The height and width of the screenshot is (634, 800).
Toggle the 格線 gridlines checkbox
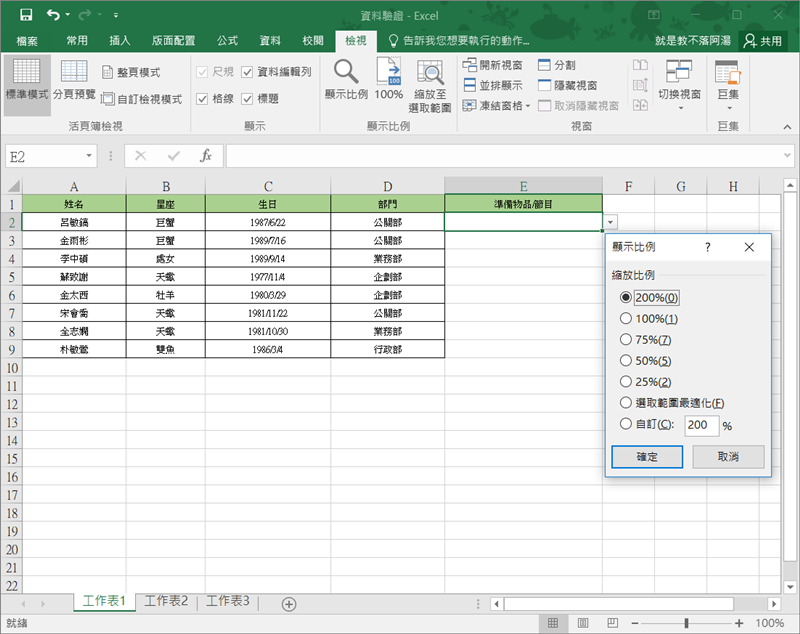(x=202, y=99)
